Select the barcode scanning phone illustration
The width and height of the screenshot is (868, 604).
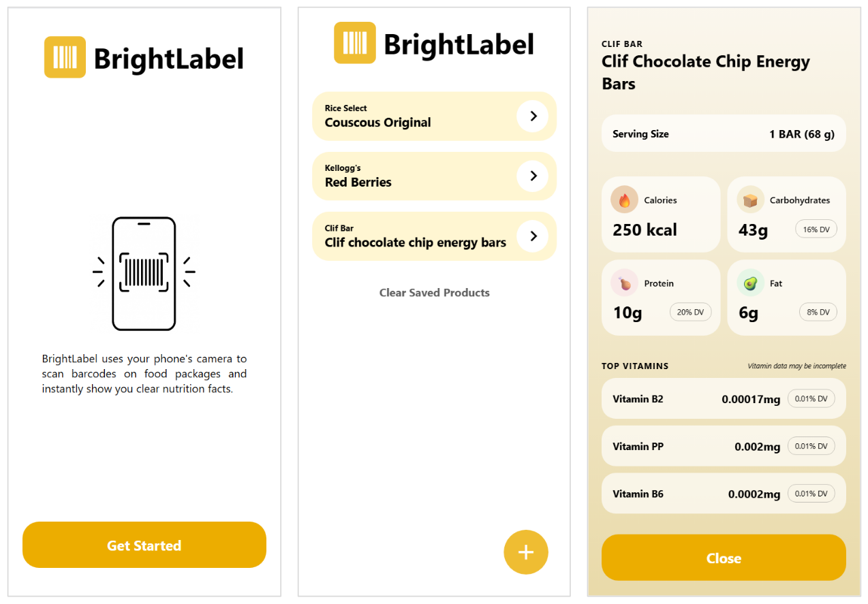pos(144,273)
